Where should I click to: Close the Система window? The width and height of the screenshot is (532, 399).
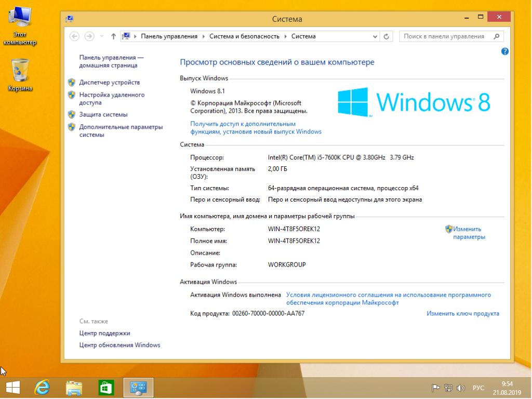[499, 17]
